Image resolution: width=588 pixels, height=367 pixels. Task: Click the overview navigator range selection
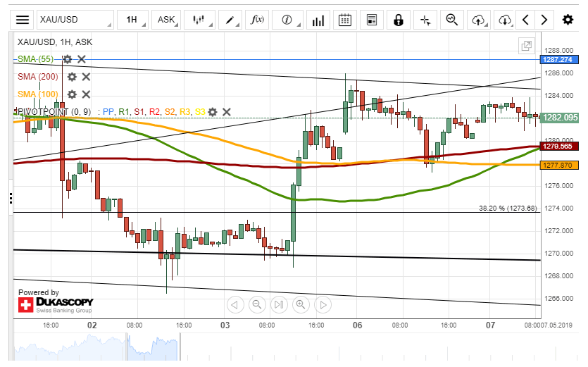pyautogui.click(x=152, y=347)
